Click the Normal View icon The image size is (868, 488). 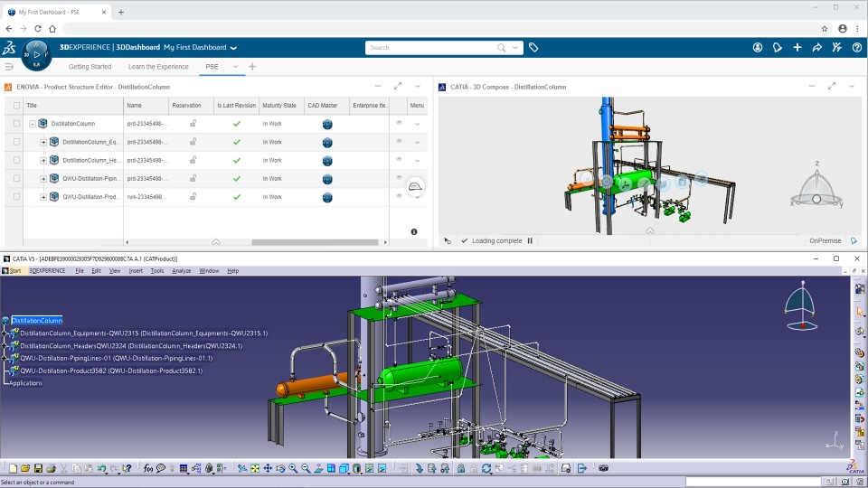click(318, 469)
